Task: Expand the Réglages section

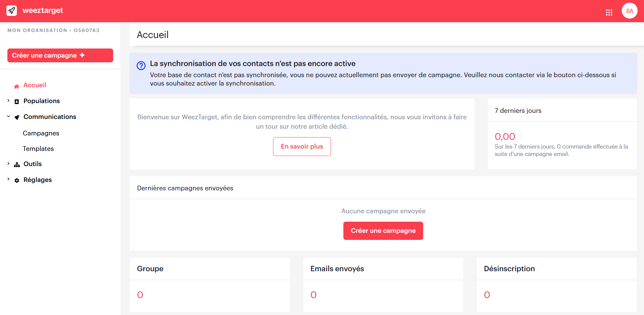Action: click(x=8, y=179)
